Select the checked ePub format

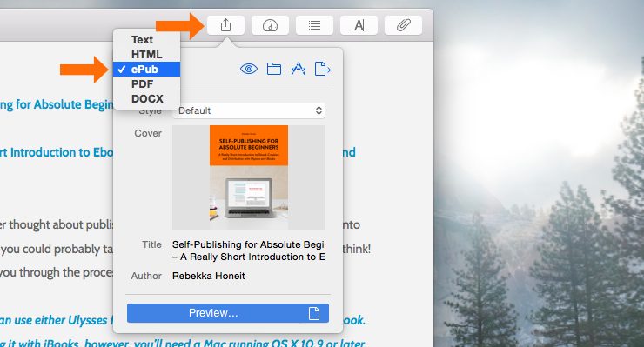[x=146, y=70]
